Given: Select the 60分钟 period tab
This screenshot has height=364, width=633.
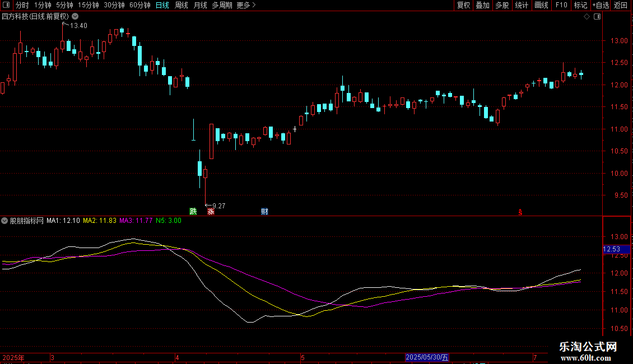Looking at the screenshot, I should (x=140, y=5).
